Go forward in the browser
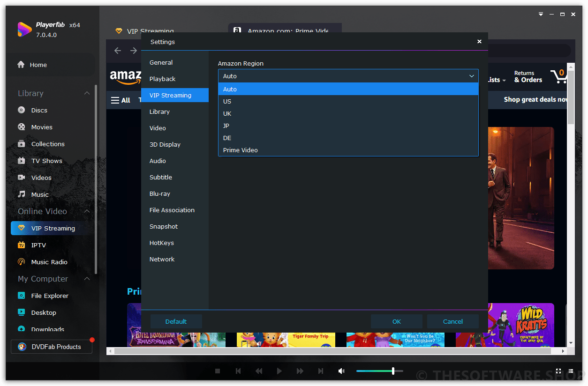 (134, 51)
